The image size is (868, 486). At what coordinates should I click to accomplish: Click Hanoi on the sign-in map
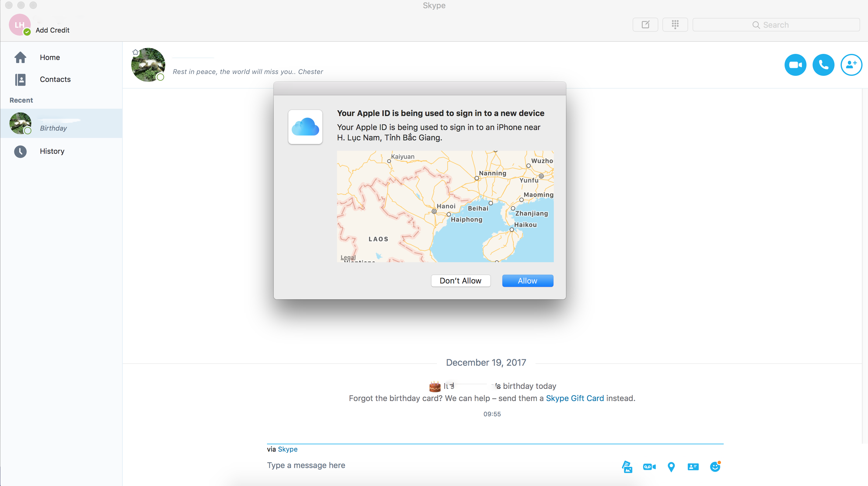pyautogui.click(x=446, y=206)
